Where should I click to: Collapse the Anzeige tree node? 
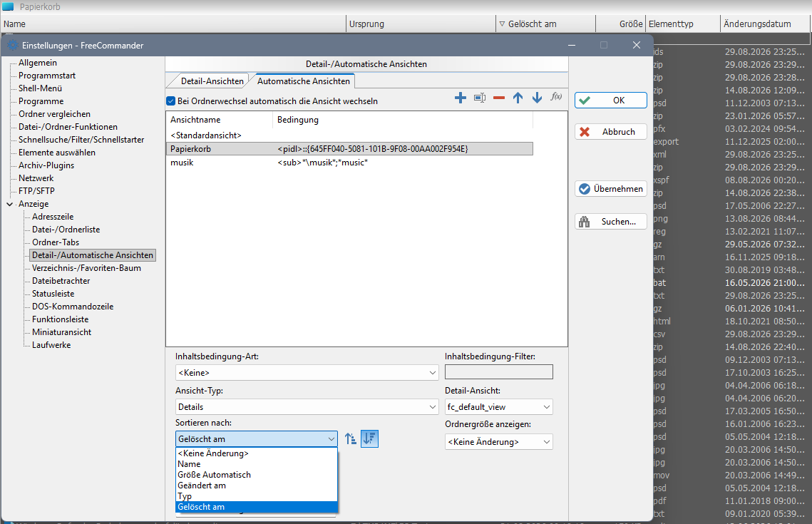[10, 204]
